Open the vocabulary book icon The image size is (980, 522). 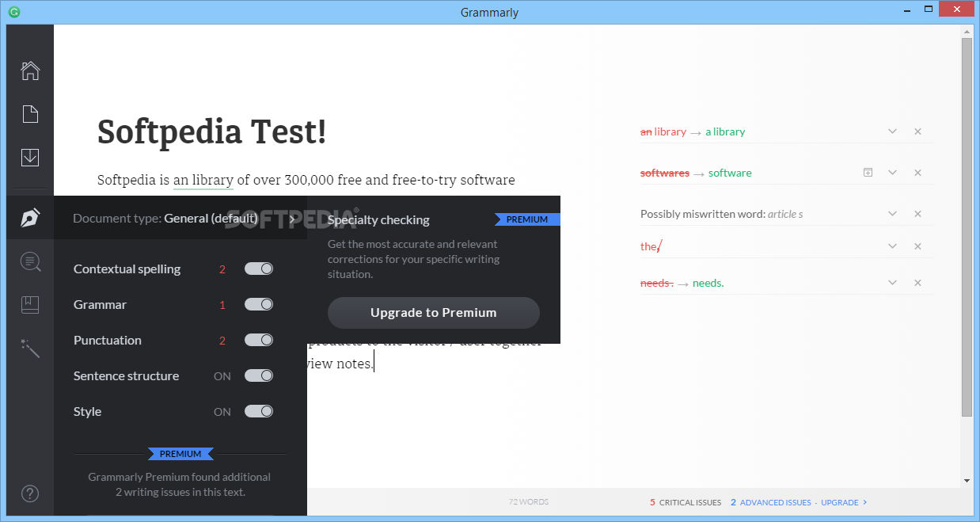click(x=30, y=304)
